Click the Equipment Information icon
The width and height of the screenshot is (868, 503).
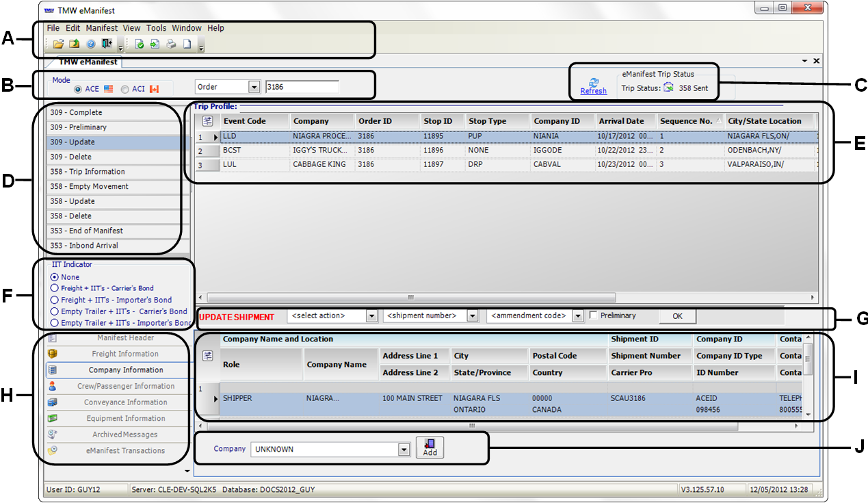tap(53, 418)
